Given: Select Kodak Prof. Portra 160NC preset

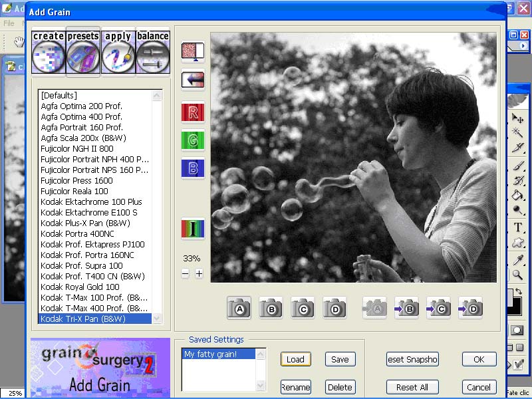Looking at the screenshot, I should click(95, 255).
